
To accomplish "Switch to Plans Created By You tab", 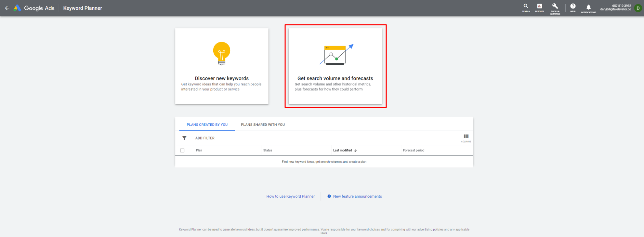I will (x=207, y=124).
